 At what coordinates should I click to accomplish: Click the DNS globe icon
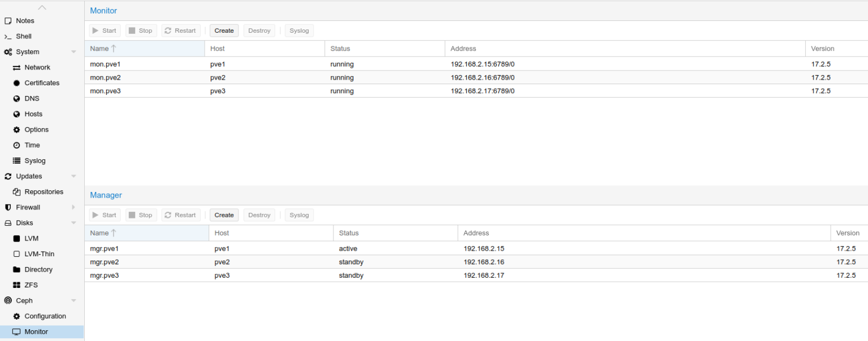[x=18, y=98]
